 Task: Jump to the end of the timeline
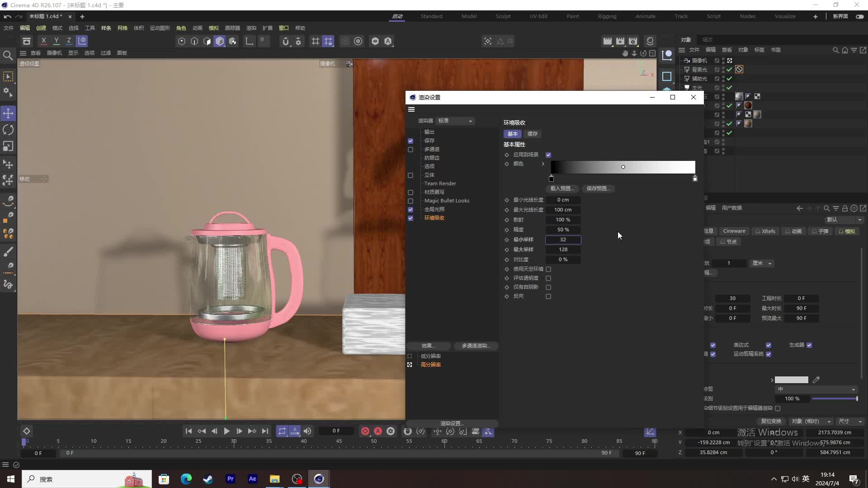pyautogui.click(x=265, y=432)
